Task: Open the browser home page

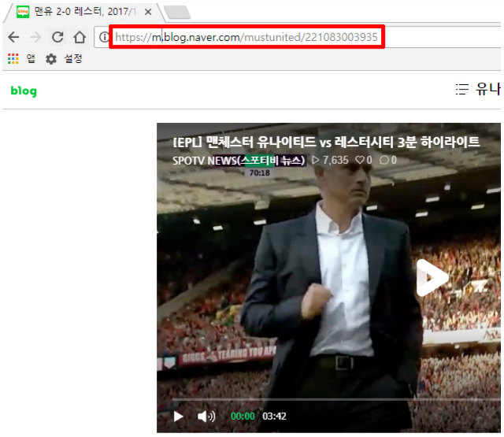Action: point(80,37)
